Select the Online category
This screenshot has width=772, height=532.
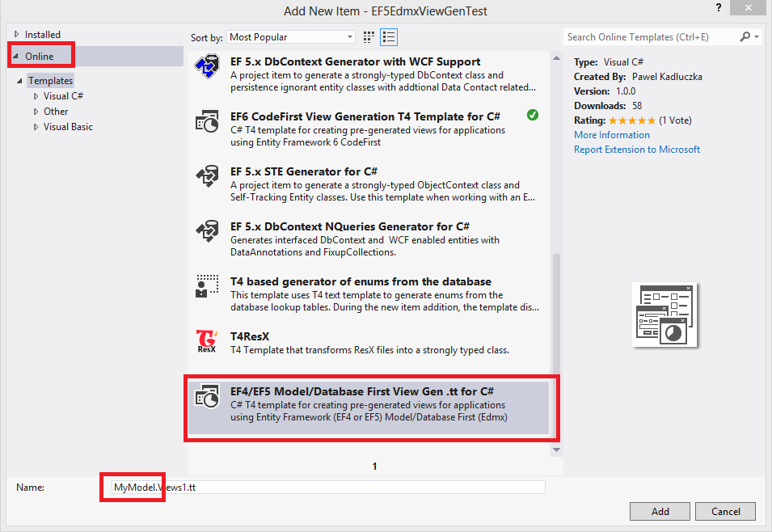[40, 56]
